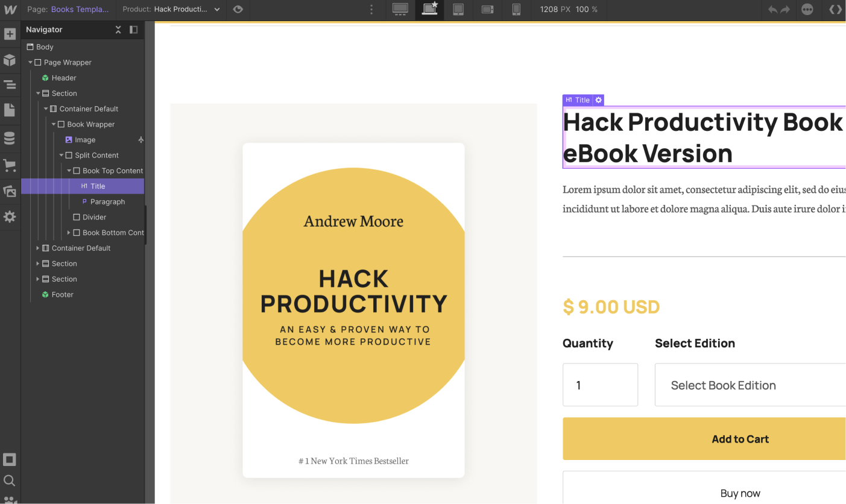
Task: Open the Ecommerce panel
Action: pyautogui.click(x=10, y=165)
